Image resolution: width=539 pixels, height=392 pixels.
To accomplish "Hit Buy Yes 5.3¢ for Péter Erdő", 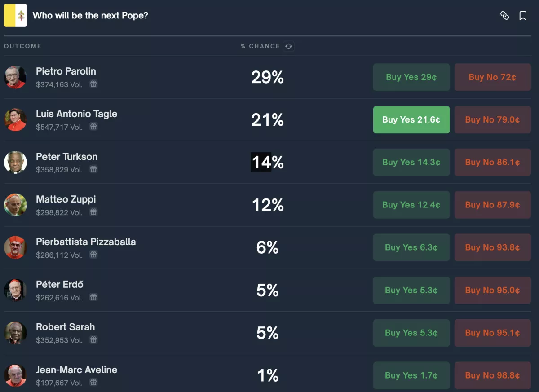I will (x=411, y=290).
